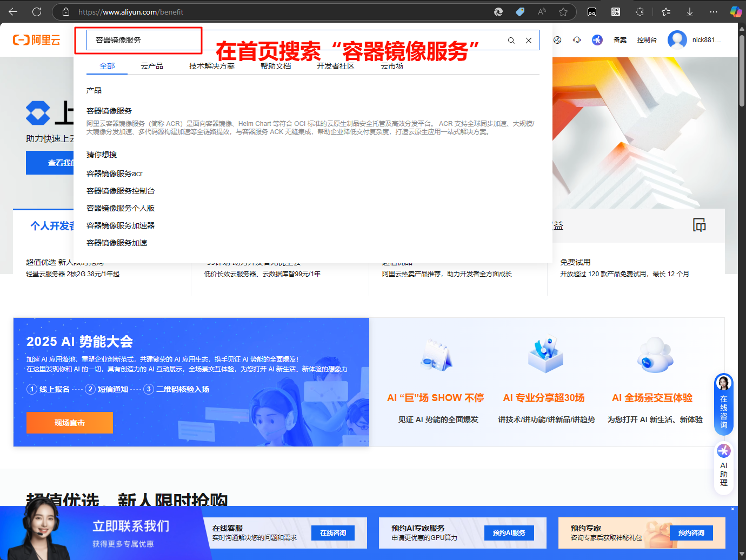The height and width of the screenshot is (560, 746).
Task: Select the 技术解决方案 search tab
Action: pos(212,66)
